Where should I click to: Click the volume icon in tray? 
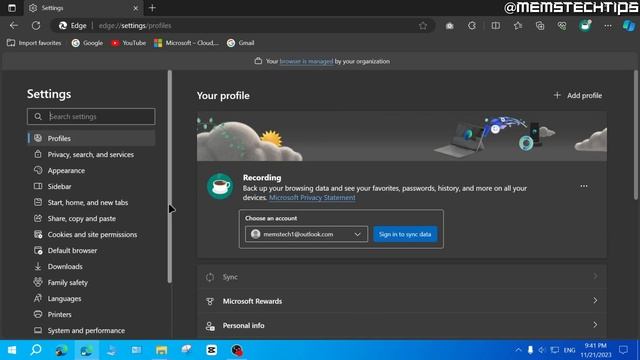(542, 350)
